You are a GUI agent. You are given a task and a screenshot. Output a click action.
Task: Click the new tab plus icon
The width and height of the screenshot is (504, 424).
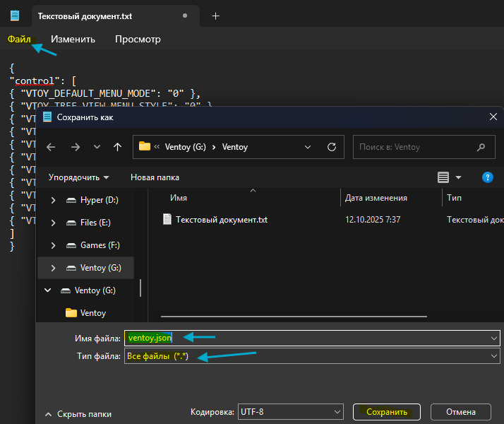(216, 16)
